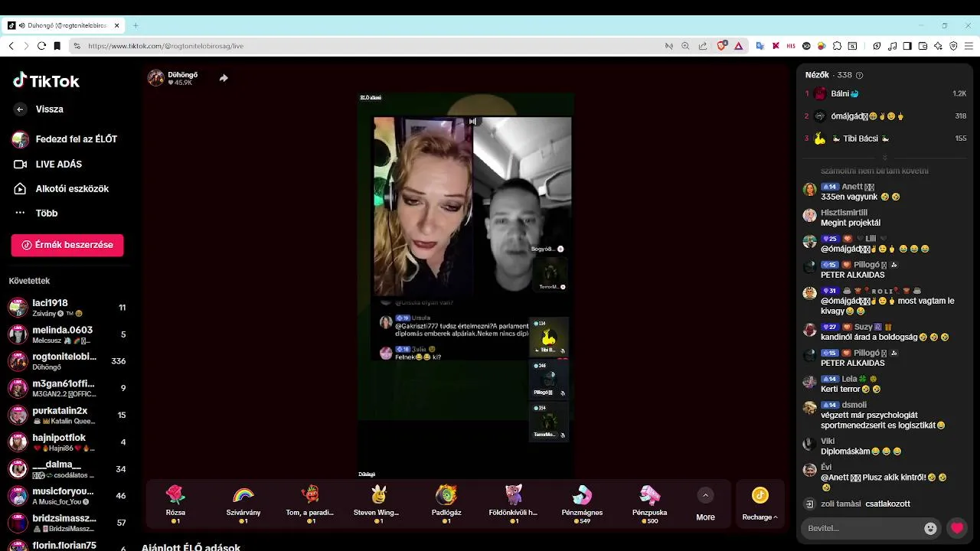Viewport: 980px width, 551px height.
Task: Send the Rózsa gift
Action: tap(175, 504)
